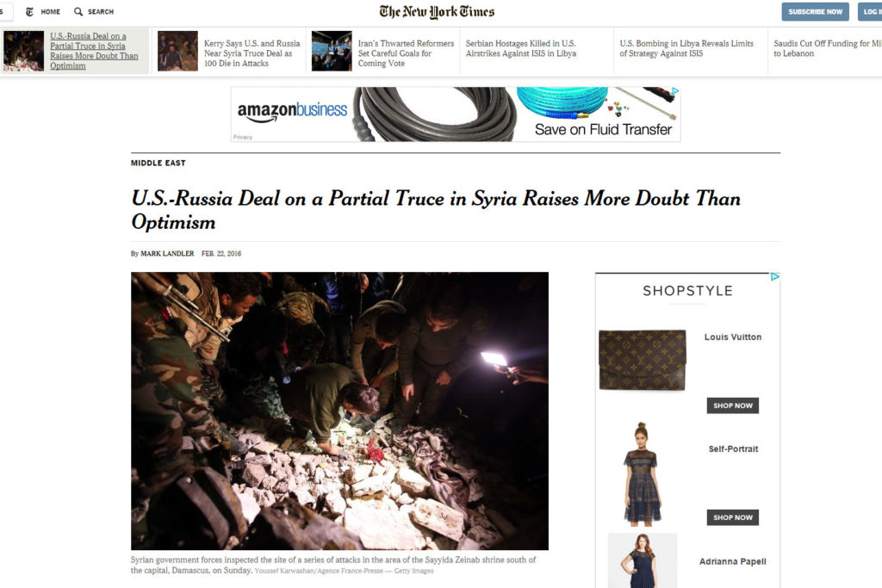Open the Self-Portrait dress product image
The width and height of the screenshot is (882, 588).
point(642,473)
